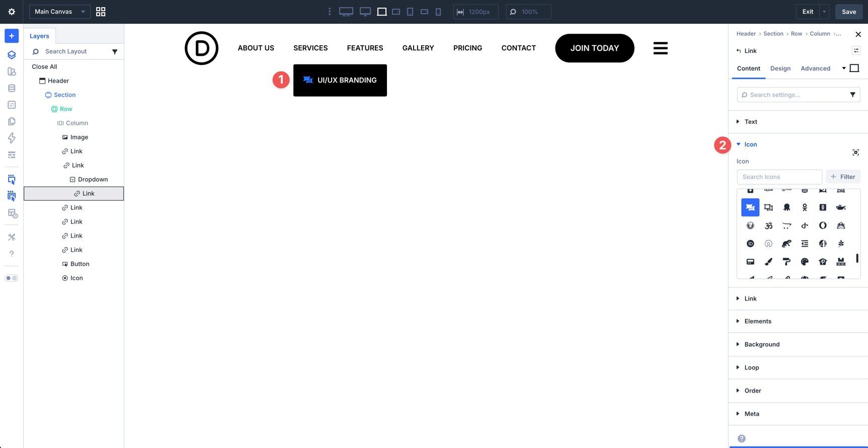Click the Exit button
This screenshot has height=448, width=868.
[x=808, y=12]
